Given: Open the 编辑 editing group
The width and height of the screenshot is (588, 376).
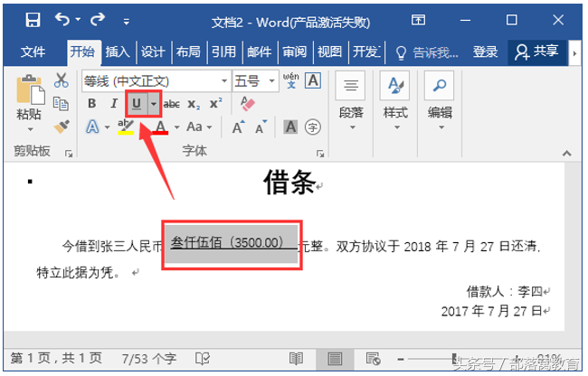Looking at the screenshot, I should point(440,101).
